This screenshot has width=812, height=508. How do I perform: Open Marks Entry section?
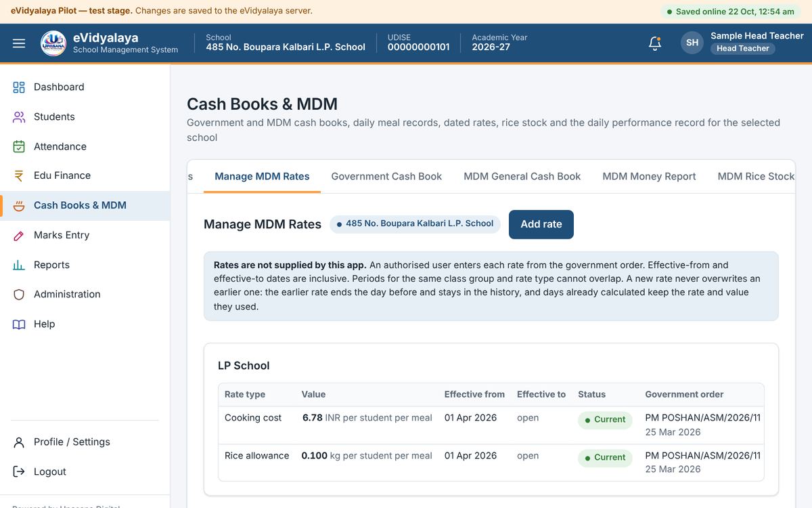(x=85, y=235)
